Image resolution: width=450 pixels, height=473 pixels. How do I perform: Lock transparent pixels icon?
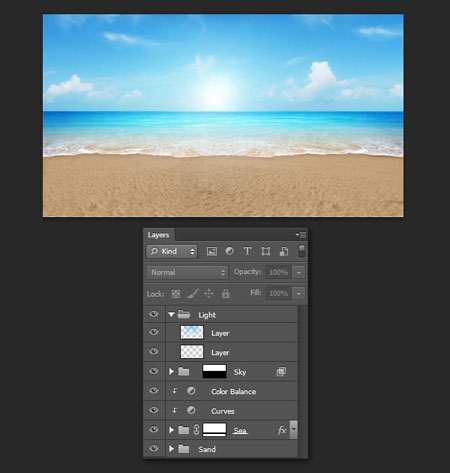tap(176, 294)
